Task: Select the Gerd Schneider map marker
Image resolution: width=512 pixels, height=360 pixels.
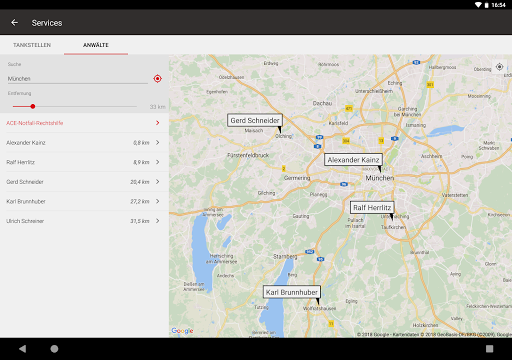Action: pyautogui.click(x=255, y=121)
